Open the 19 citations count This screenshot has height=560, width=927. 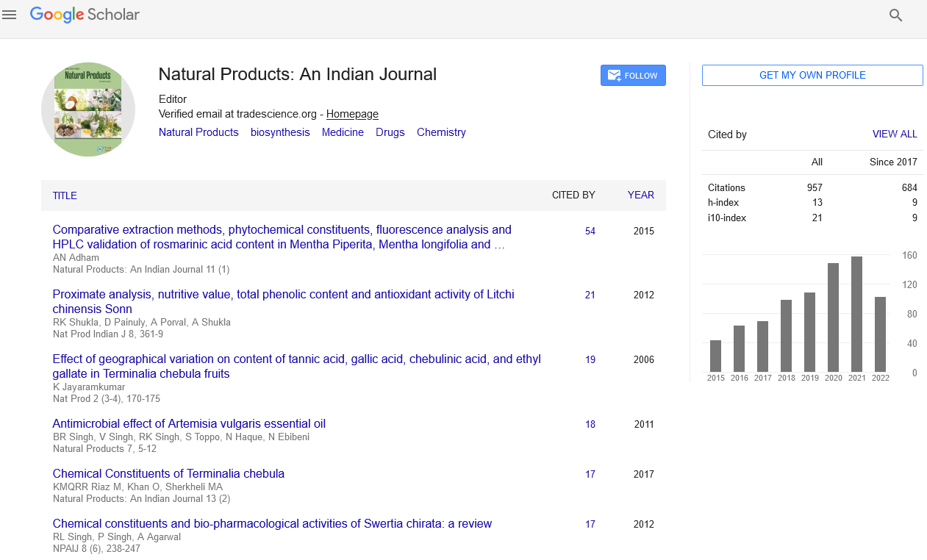590,360
